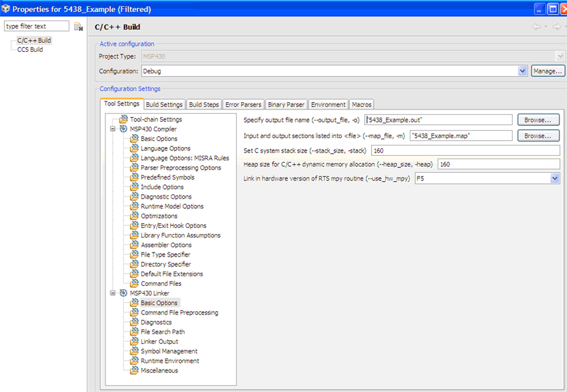Click the Command Files folder icon

point(135,283)
